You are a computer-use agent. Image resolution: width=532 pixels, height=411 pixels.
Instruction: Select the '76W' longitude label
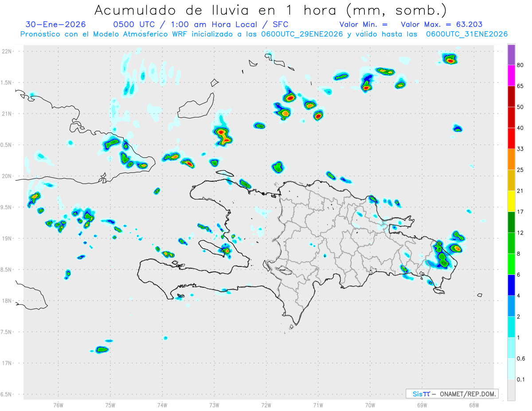coord(58,405)
